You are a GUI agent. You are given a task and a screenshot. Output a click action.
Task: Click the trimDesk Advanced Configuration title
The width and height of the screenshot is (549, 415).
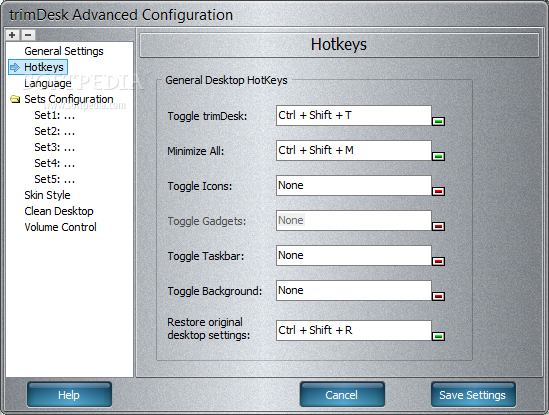pos(121,15)
